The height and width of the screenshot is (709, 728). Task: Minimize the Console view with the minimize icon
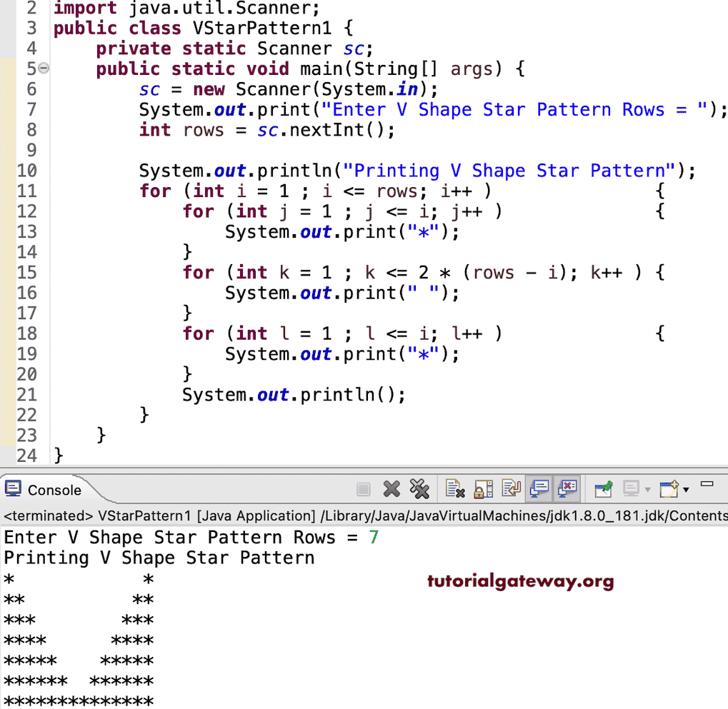707,484
